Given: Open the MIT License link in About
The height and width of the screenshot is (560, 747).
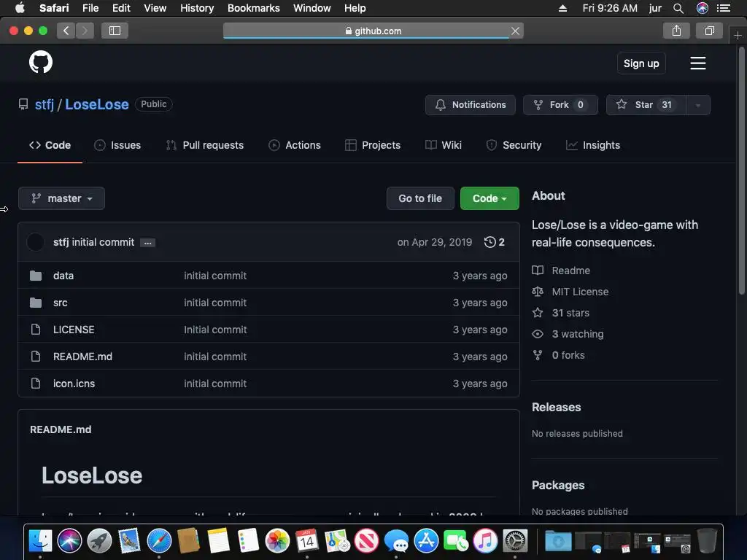Looking at the screenshot, I should click(x=580, y=292).
